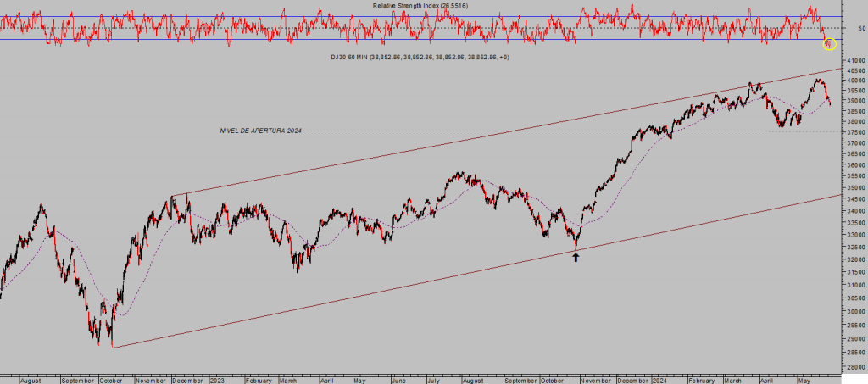Click the 2023 label on time axis
868x384 pixels.
(216, 381)
